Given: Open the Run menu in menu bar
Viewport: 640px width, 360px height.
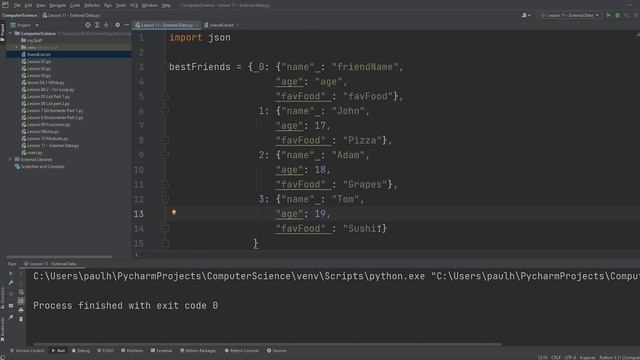Looking at the screenshot, I should click(x=108, y=5).
